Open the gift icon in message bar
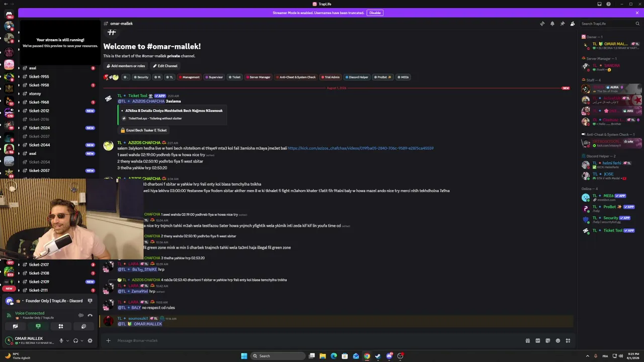This screenshot has height=362, width=644. pyautogui.click(x=527, y=340)
